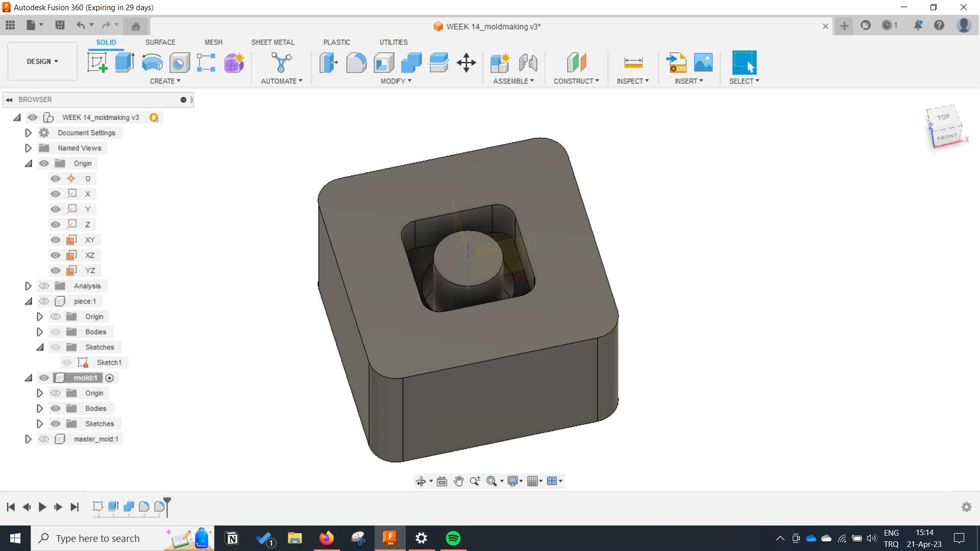
Task: Switch to the SURFACE tab
Action: (x=160, y=42)
